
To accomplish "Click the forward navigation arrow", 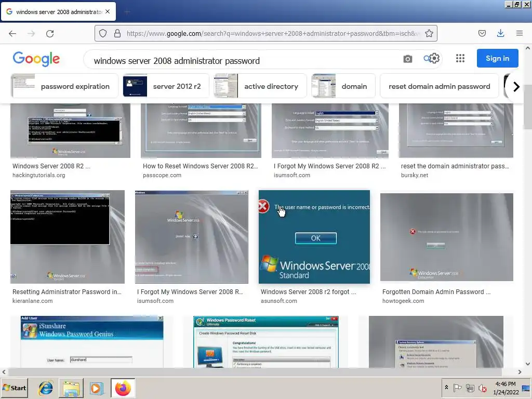I will 31,34.
